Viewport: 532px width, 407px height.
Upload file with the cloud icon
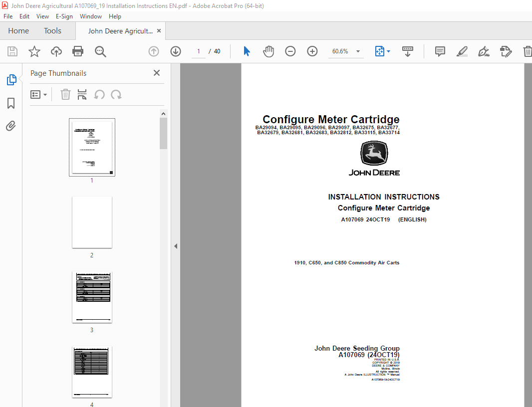pos(56,51)
